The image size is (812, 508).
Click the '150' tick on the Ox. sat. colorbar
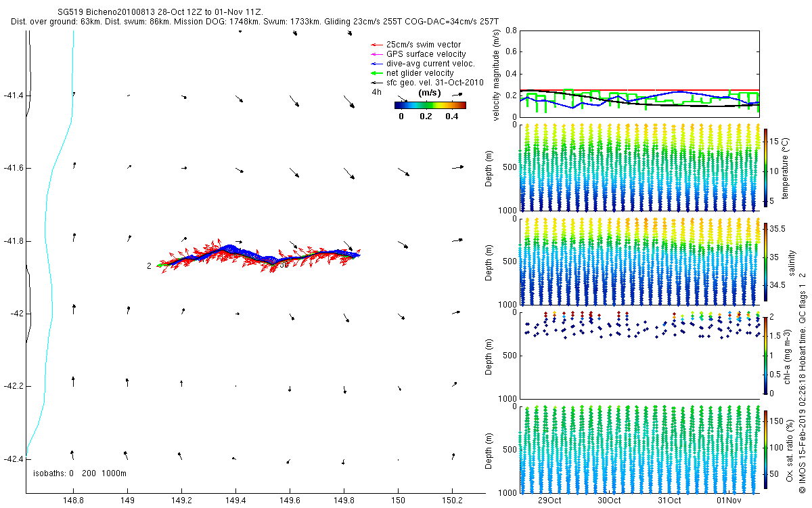click(x=776, y=421)
